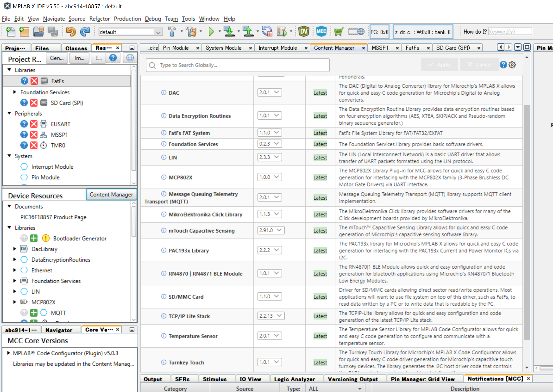
Task: Click the Type to Search Globally field
Action: click(238, 65)
